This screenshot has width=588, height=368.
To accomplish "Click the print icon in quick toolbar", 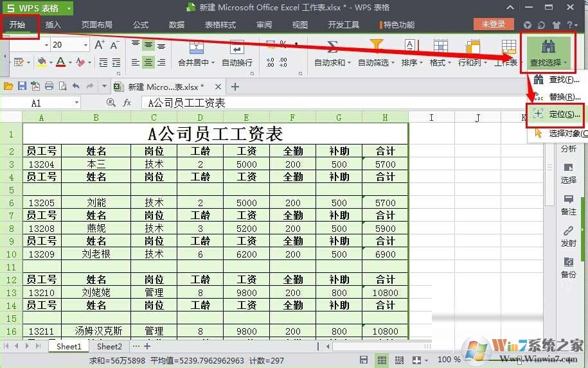I will (x=49, y=86).
